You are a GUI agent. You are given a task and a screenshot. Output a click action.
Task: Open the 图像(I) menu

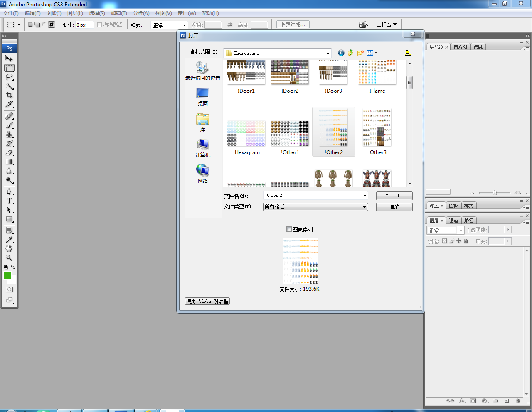(x=54, y=13)
